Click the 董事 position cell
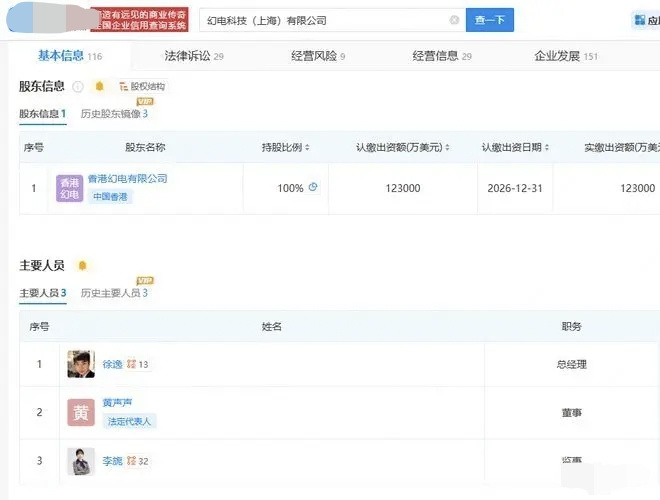Image resolution: width=660 pixels, height=500 pixels. point(572,413)
